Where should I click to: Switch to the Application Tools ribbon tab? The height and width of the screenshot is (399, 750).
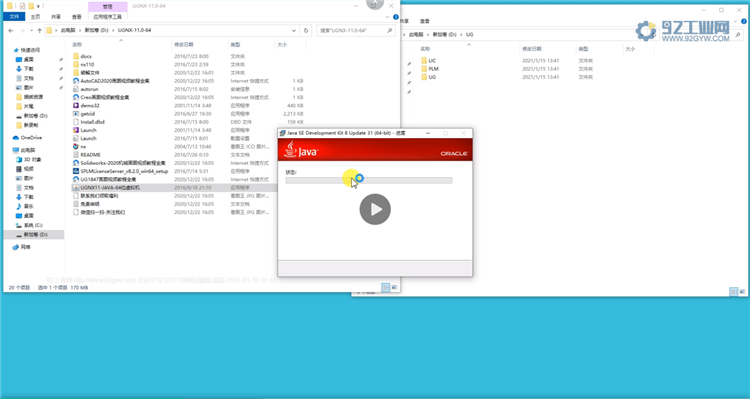108,17
